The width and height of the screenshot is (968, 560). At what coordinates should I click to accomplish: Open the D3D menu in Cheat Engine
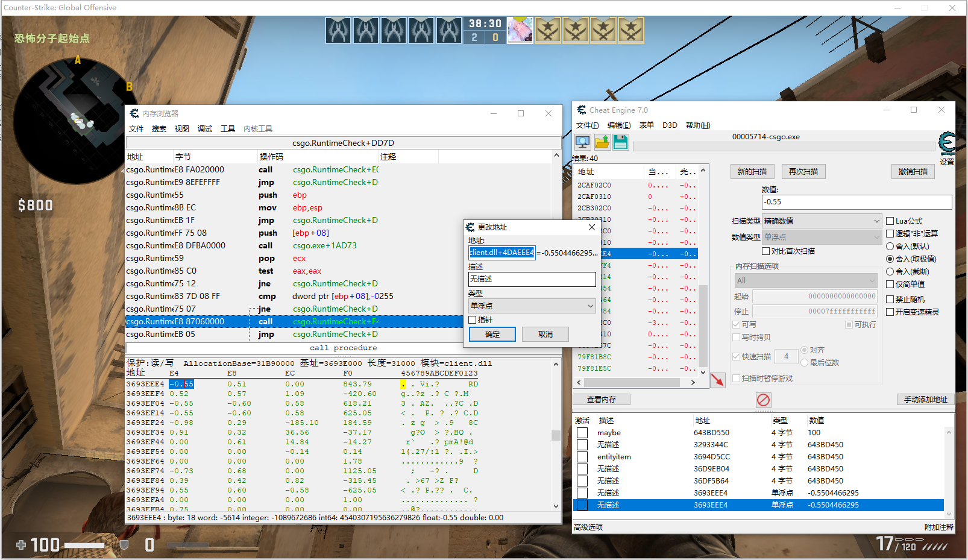pos(670,125)
